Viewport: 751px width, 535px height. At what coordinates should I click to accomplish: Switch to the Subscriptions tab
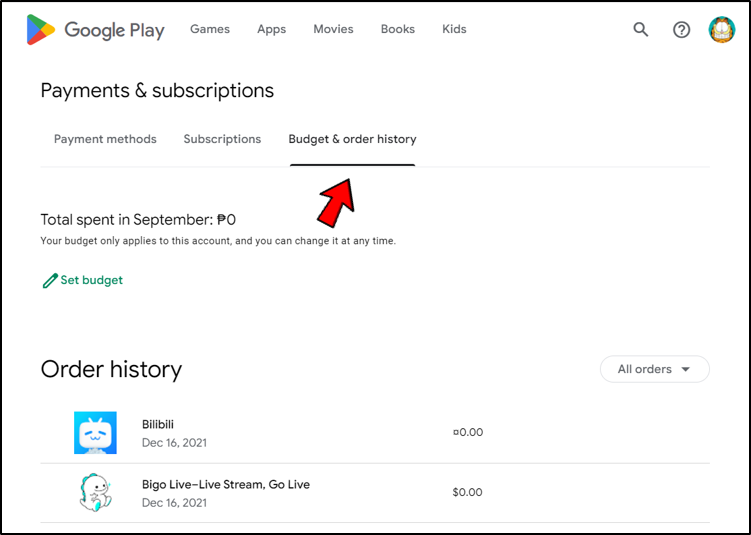click(222, 139)
